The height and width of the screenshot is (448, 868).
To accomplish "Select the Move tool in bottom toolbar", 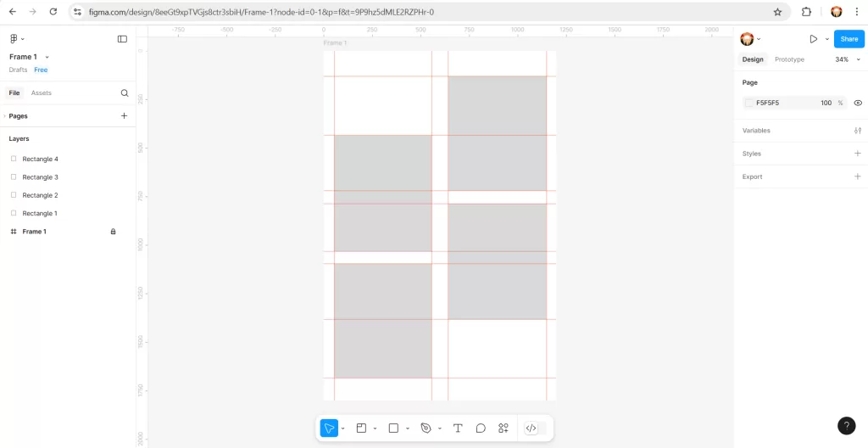I will [x=329, y=428].
